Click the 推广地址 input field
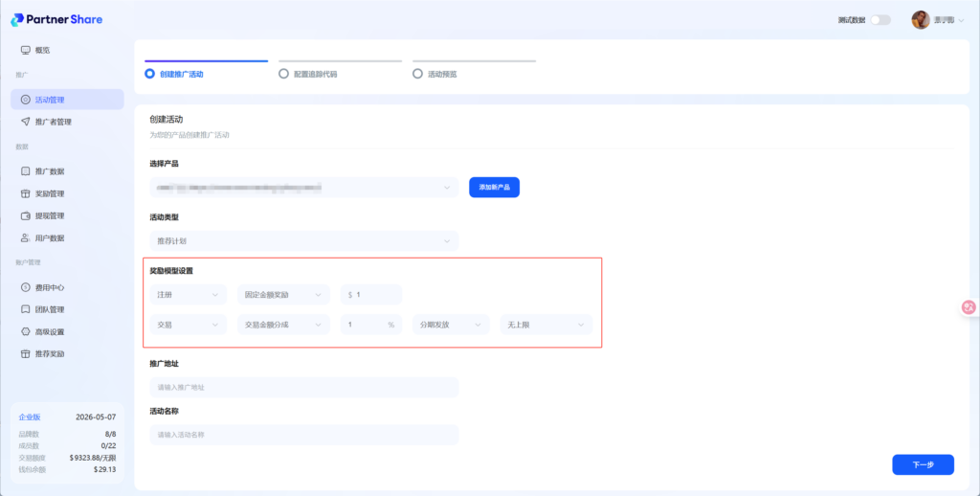The width and height of the screenshot is (980, 496). (x=303, y=387)
